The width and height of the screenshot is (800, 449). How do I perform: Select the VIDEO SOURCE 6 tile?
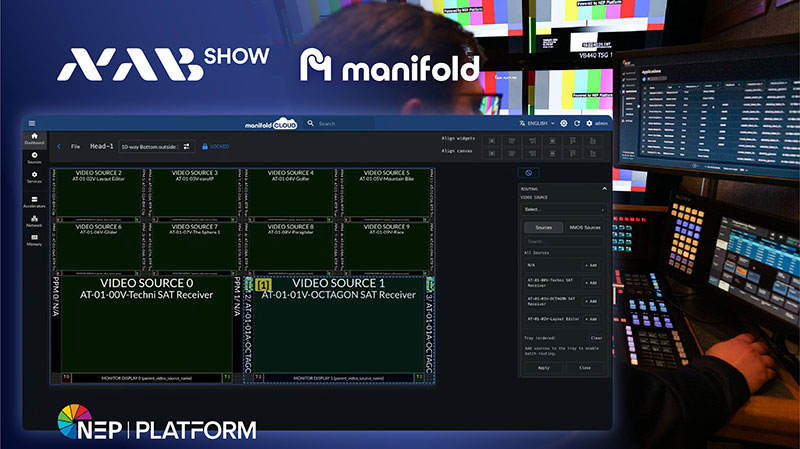[98, 248]
